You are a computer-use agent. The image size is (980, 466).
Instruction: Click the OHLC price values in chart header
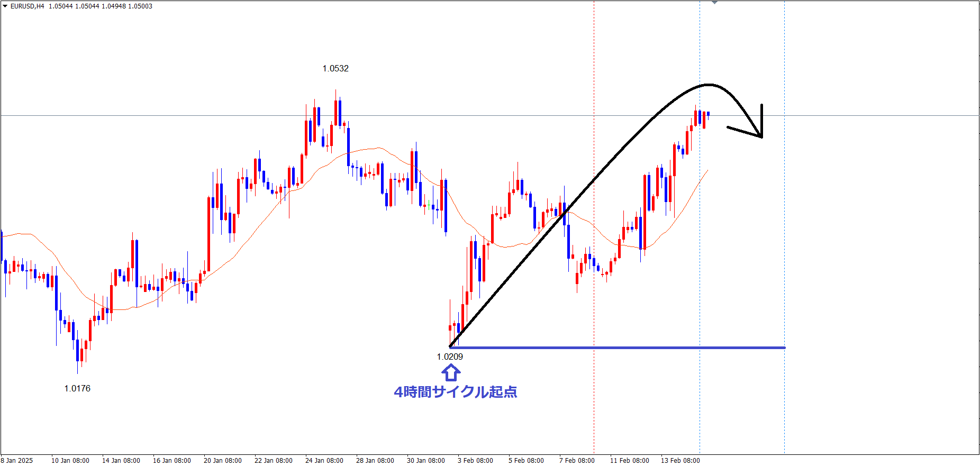coord(101,6)
